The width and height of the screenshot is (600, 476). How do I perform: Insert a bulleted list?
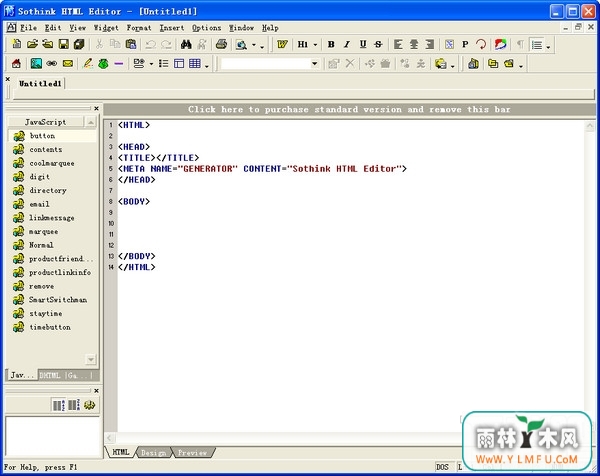point(163,64)
